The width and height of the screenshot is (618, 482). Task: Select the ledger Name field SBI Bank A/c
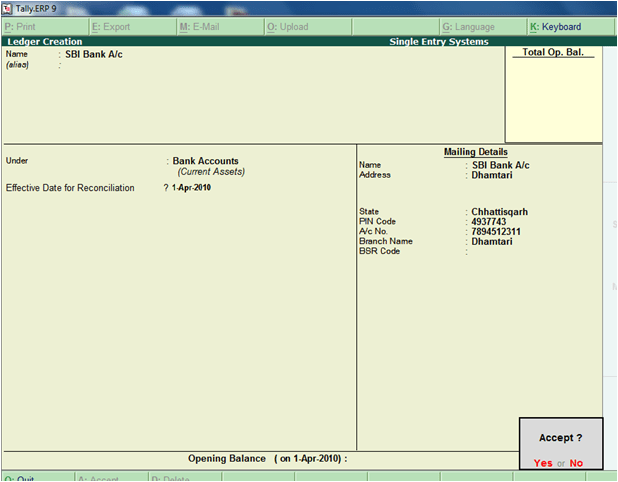click(x=94, y=54)
